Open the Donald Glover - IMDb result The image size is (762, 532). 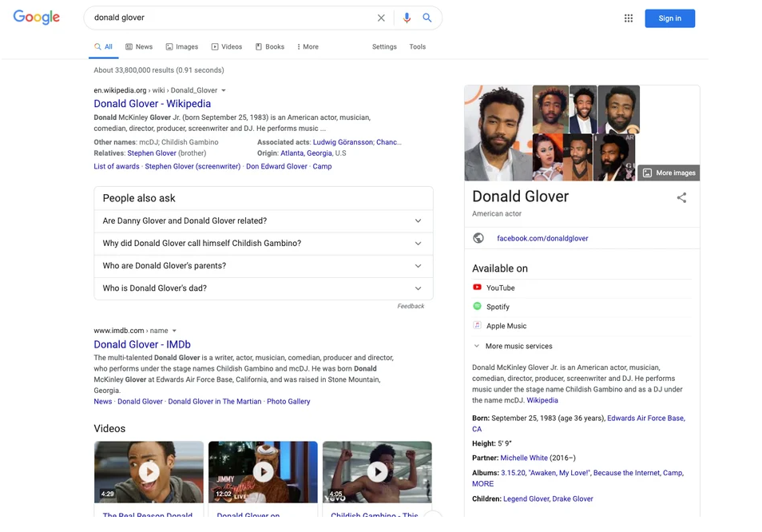click(142, 344)
